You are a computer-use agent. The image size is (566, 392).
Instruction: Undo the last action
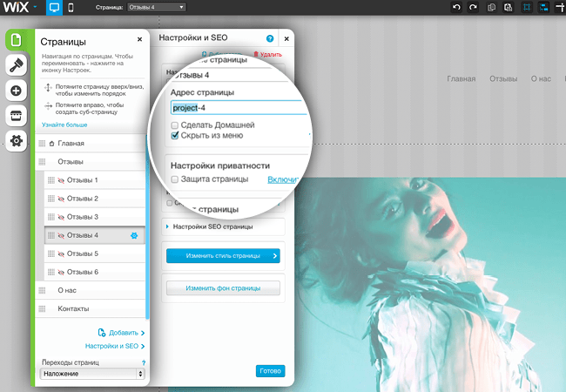coord(456,7)
